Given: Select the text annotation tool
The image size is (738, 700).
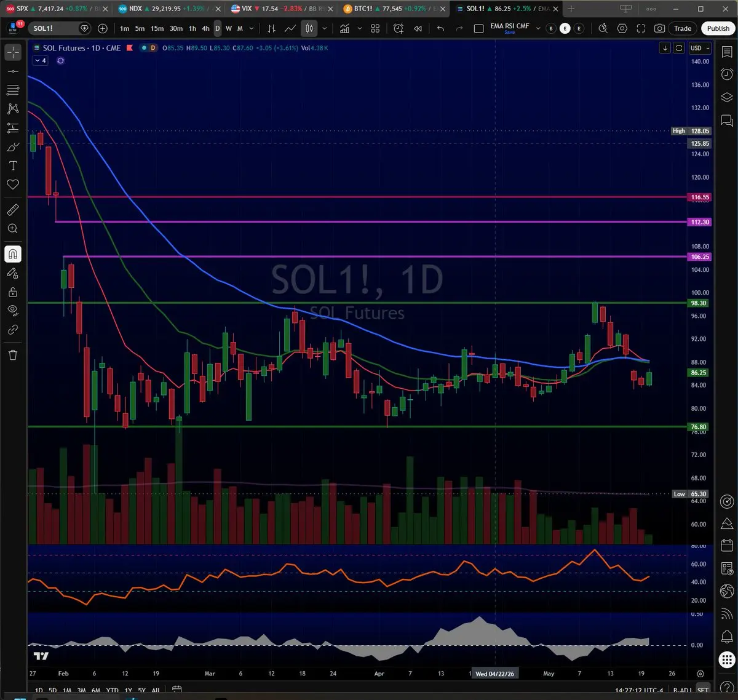Looking at the screenshot, I should tap(12, 165).
